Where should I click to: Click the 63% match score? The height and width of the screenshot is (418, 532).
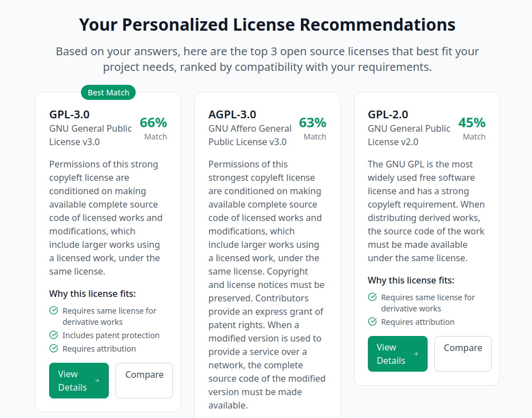pos(313,123)
